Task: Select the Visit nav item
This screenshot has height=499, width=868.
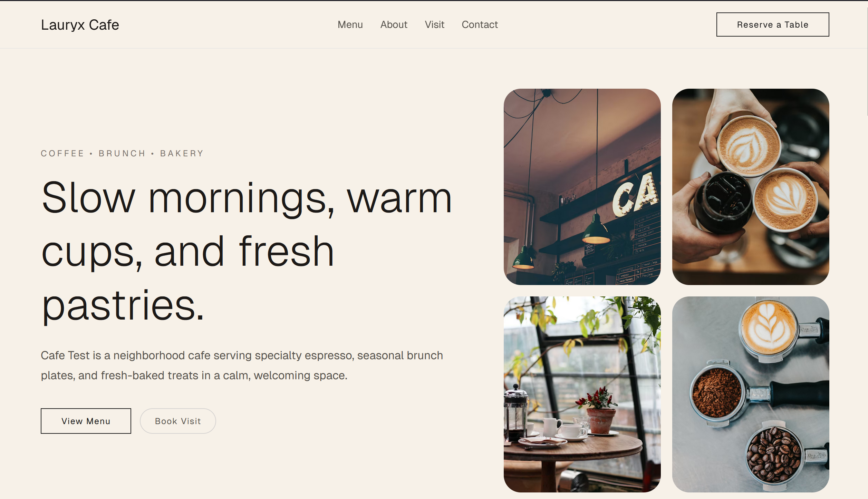Action: pyautogui.click(x=434, y=25)
